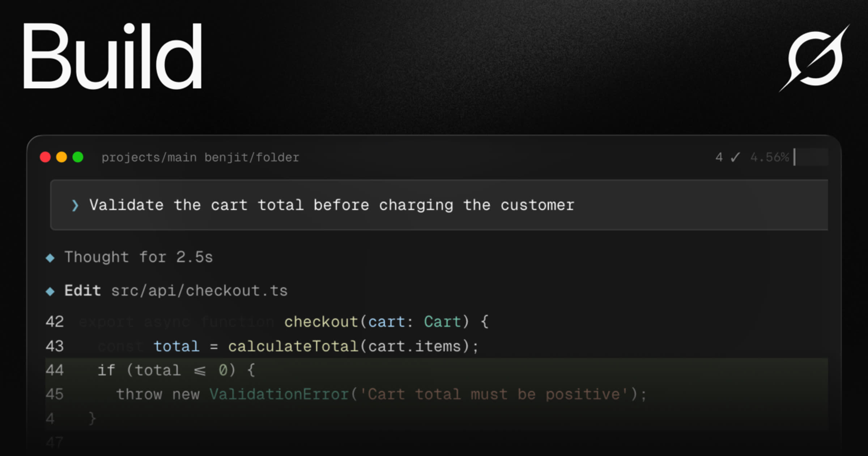This screenshot has width=868, height=456.
Task: Click the projects/main benjit/folder path
Action: (x=200, y=157)
